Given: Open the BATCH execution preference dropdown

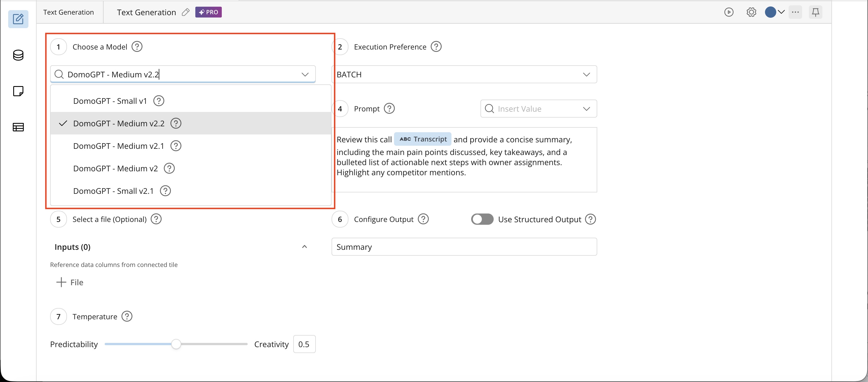Looking at the screenshot, I should [464, 74].
